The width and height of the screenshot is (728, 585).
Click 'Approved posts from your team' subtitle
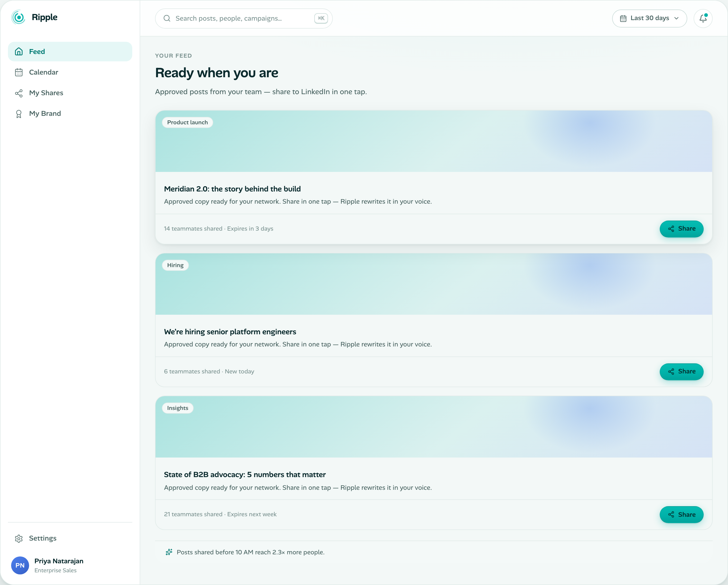pos(261,92)
